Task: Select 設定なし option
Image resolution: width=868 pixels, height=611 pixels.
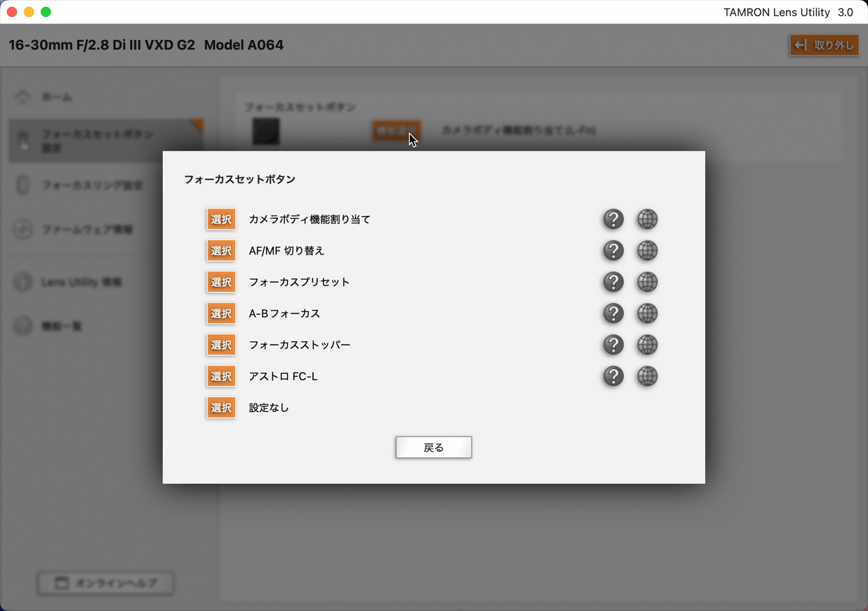Action: tap(221, 407)
